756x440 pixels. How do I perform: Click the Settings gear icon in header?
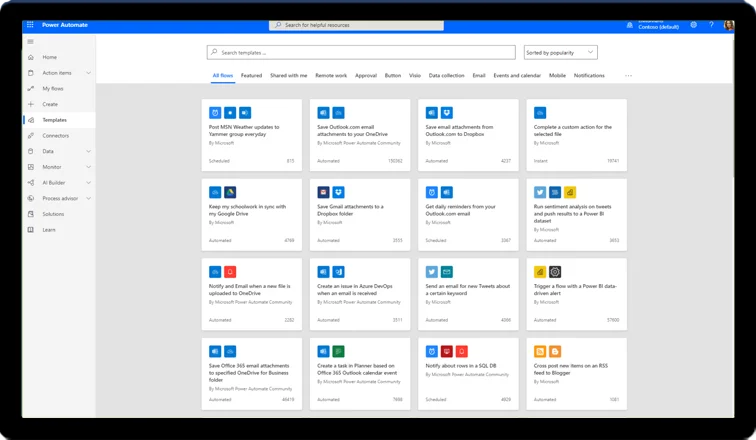[x=694, y=24]
